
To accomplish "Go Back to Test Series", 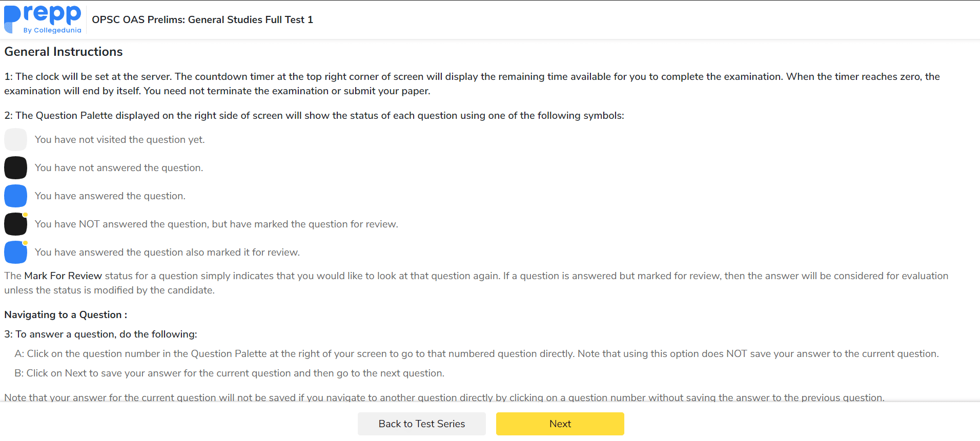I will coord(421,424).
